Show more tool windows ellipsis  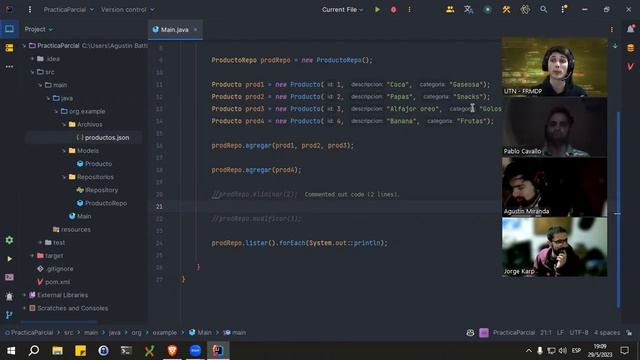[x=9, y=66]
